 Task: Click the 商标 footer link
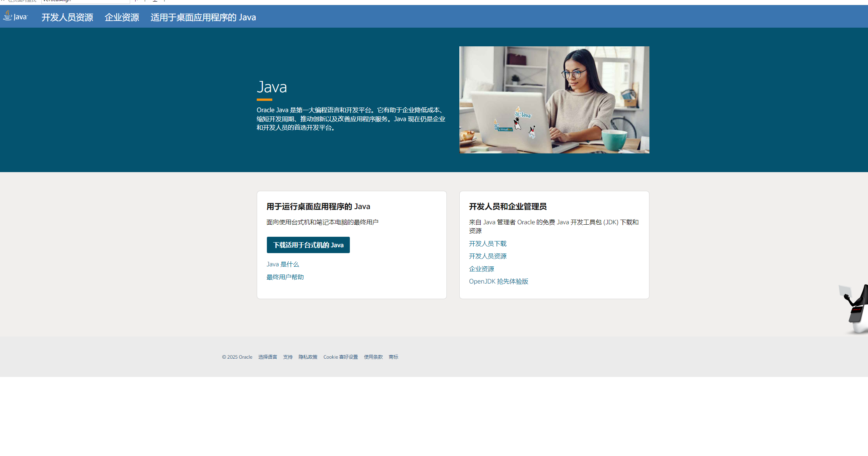(x=393, y=357)
